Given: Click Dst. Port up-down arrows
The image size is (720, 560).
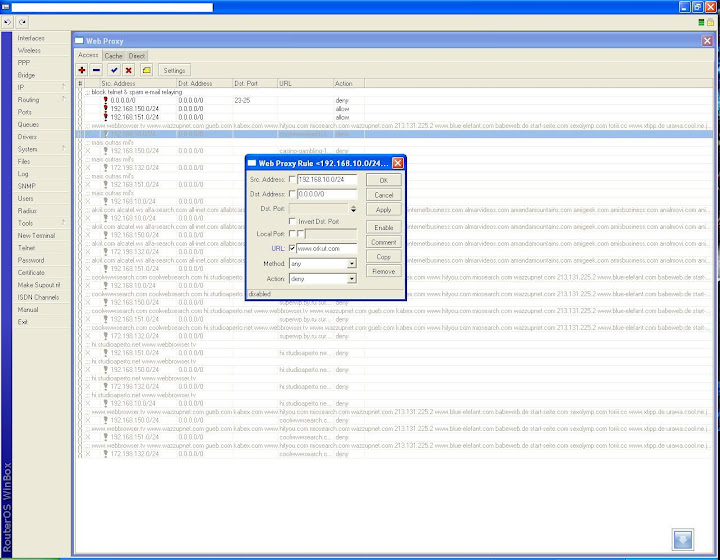Looking at the screenshot, I should (x=353, y=209).
